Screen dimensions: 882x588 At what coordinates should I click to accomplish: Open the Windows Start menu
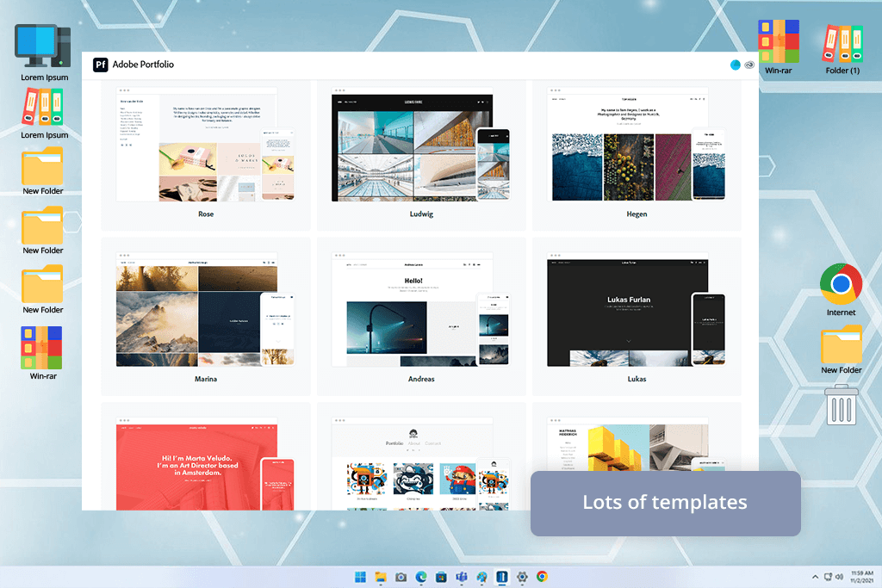pos(360,577)
